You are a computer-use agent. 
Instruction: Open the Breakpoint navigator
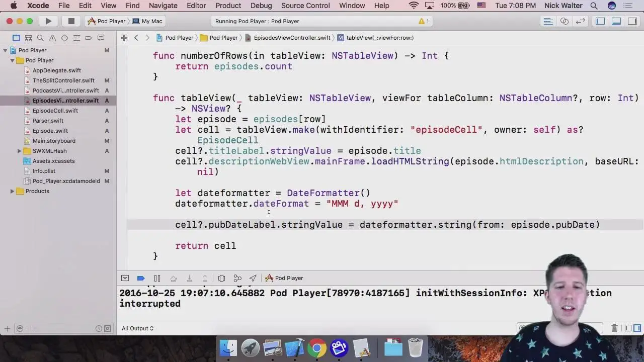point(89,38)
